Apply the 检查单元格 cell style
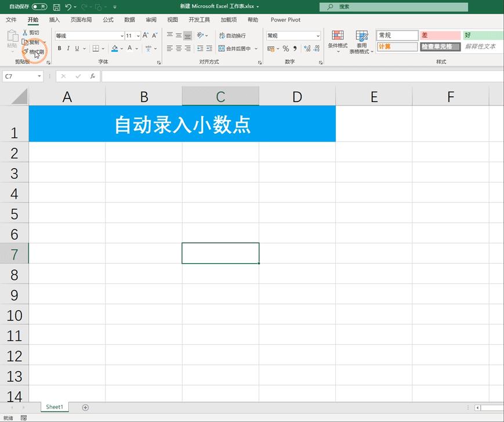The width and height of the screenshot is (504, 422). (x=438, y=46)
